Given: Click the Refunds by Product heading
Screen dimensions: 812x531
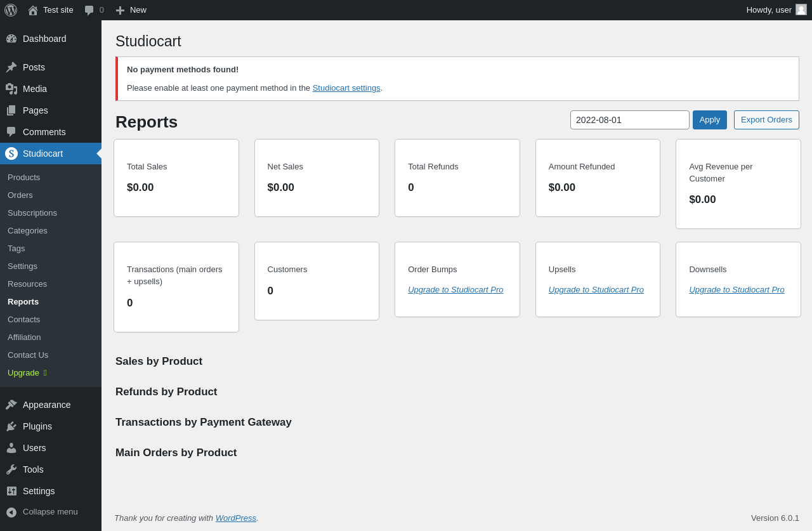Looking at the screenshot, I should (166, 392).
